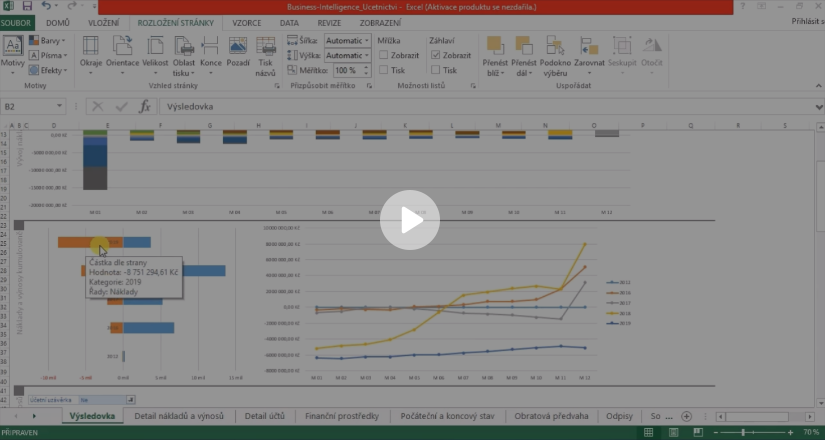Image resolution: width=825 pixels, height=440 pixels.
Task: Collapse the ribbon with the arrow
Action: click(819, 86)
